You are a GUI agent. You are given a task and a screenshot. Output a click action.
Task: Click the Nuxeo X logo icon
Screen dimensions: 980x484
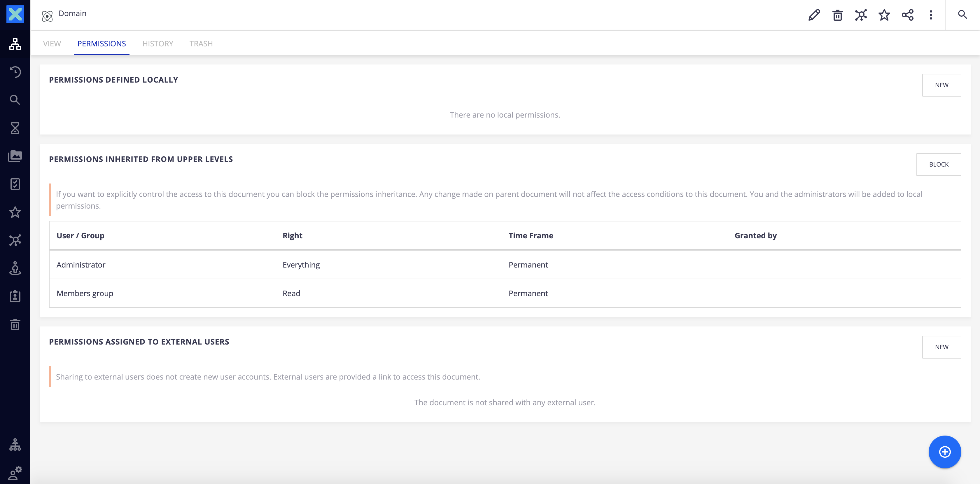coord(15,15)
